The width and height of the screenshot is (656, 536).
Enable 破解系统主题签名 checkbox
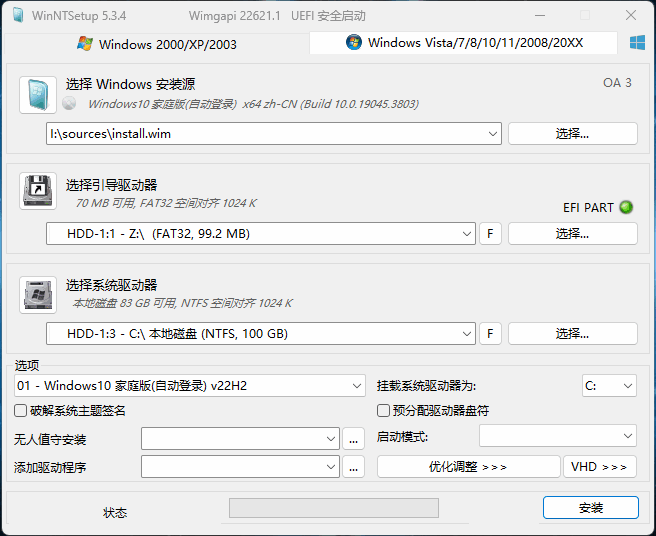click(x=20, y=410)
